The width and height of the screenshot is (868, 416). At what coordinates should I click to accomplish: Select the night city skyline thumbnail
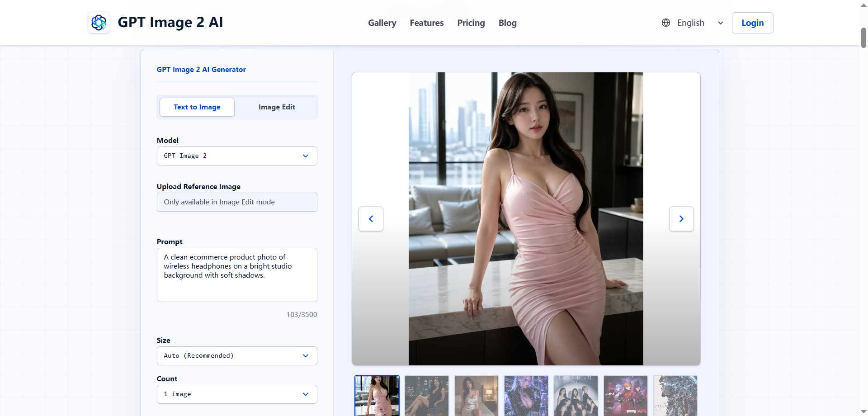[427, 396]
